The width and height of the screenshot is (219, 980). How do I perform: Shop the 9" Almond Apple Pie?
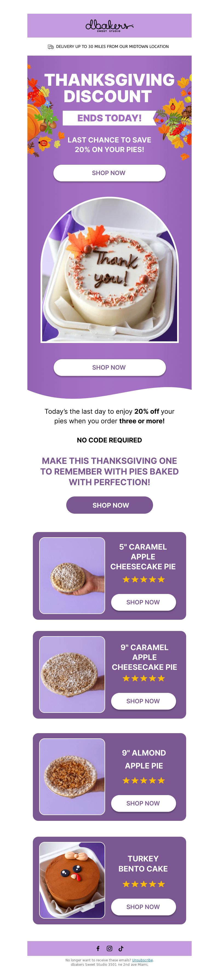click(143, 803)
